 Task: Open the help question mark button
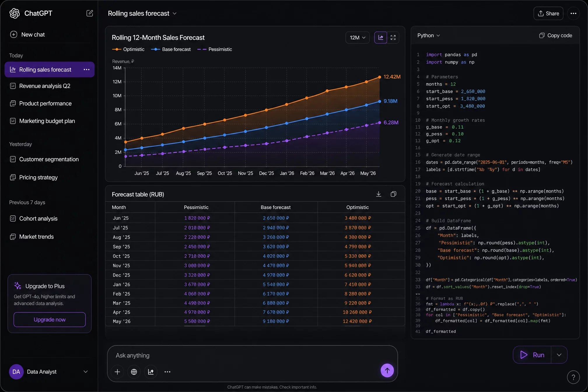click(x=573, y=377)
